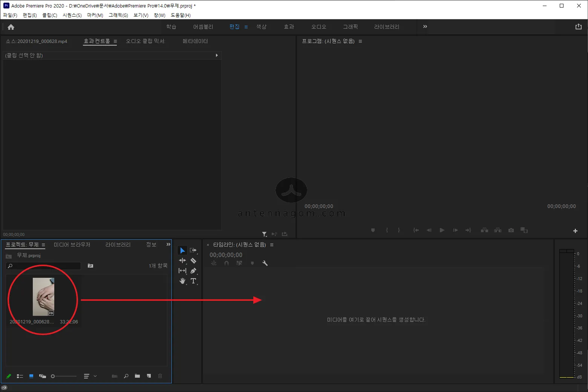Image resolution: width=588 pixels, height=392 pixels.
Task: Switch Project panel to Icon View
Action: [x=31, y=376]
